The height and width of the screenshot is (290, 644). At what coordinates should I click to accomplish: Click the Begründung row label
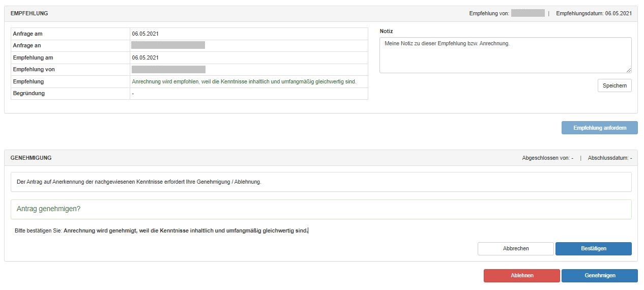tap(29, 93)
